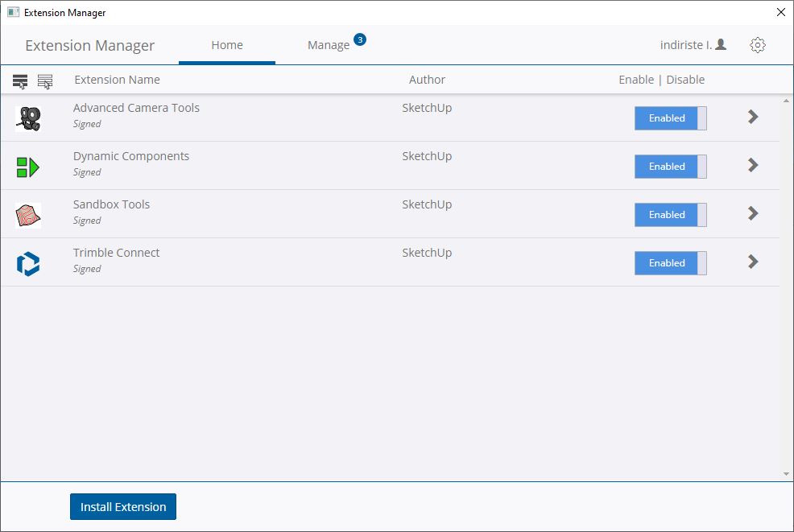The height and width of the screenshot is (532, 794).
Task: Disable Trimble Connect using its toggle
Action: point(671,263)
